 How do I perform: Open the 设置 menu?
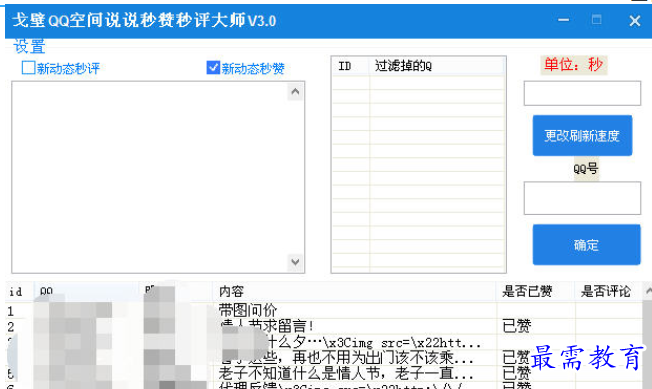[29, 46]
